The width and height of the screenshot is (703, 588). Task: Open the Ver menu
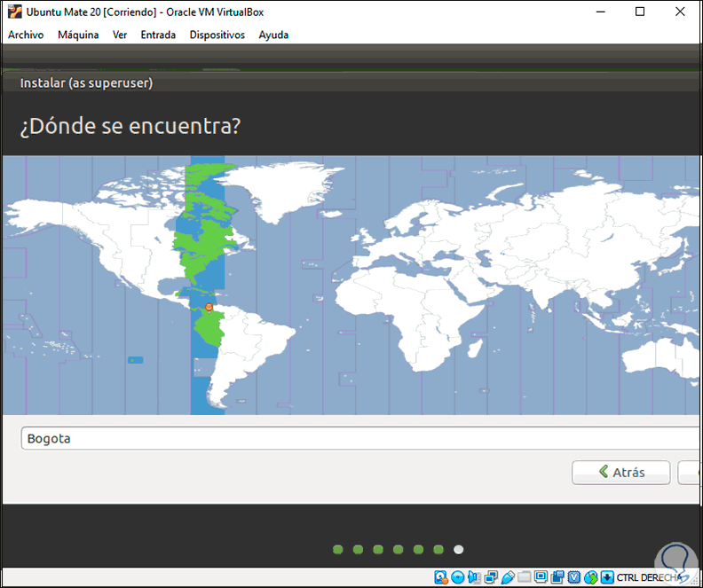tap(120, 35)
